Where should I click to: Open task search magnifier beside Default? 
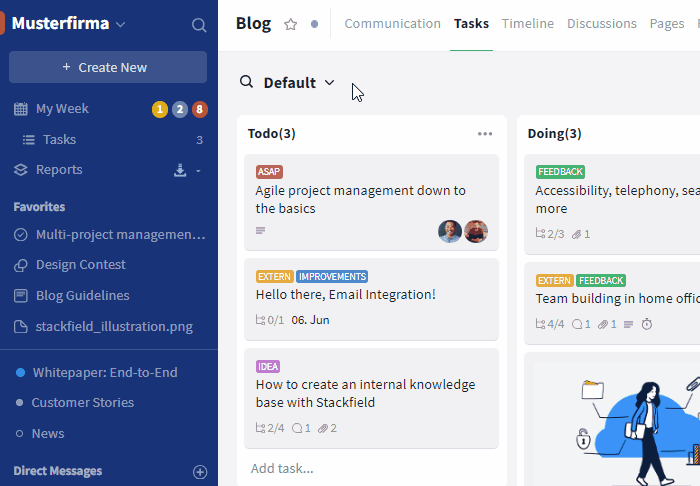pyautogui.click(x=246, y=82)
